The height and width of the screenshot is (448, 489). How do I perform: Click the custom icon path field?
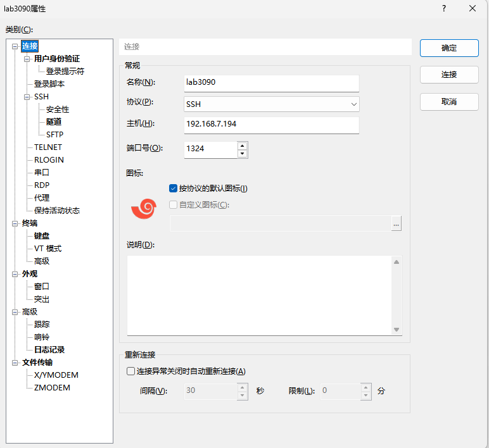point(280,224)
